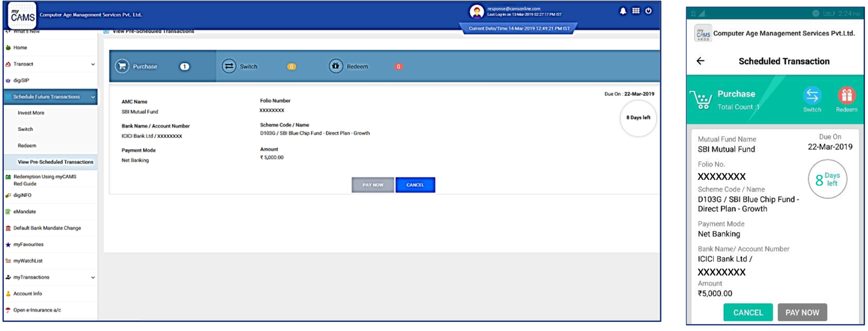Screen dimensions: 868x331
Task: Tap the mobile back arrow
Action: click(x=700, y=61)
